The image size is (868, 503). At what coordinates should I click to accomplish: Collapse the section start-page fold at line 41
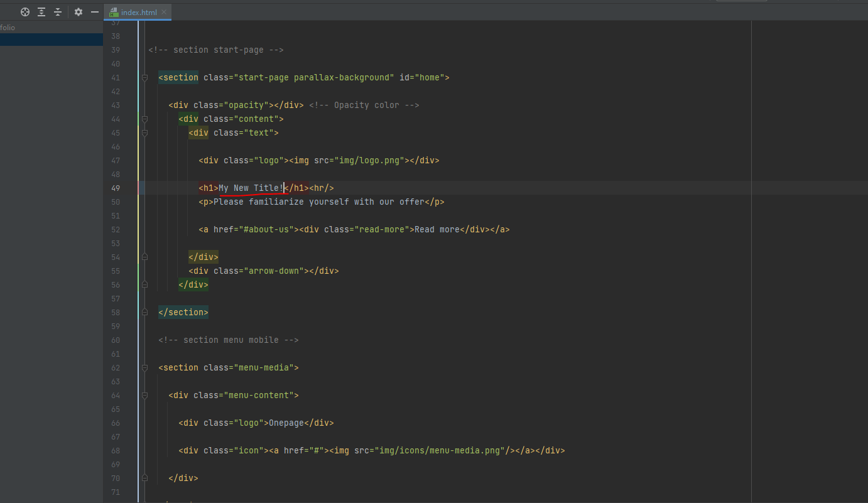144,78
